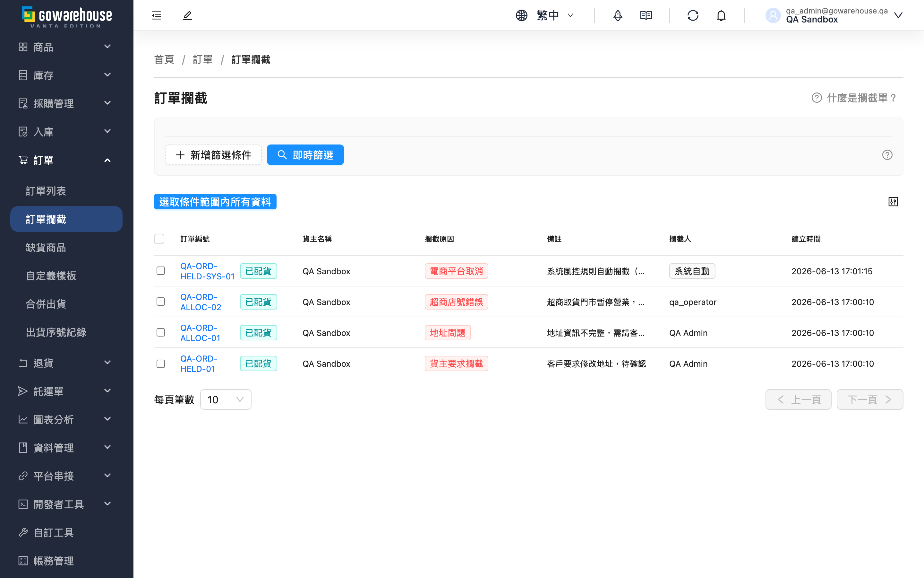
Task: Click the 訂單 breadcrumb link
Action: point(203,60)
